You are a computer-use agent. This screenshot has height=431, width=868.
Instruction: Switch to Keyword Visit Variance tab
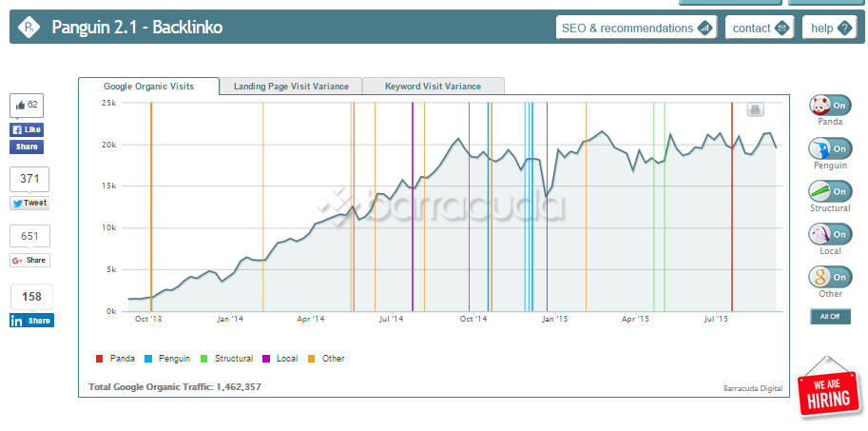tap(433, 87)
